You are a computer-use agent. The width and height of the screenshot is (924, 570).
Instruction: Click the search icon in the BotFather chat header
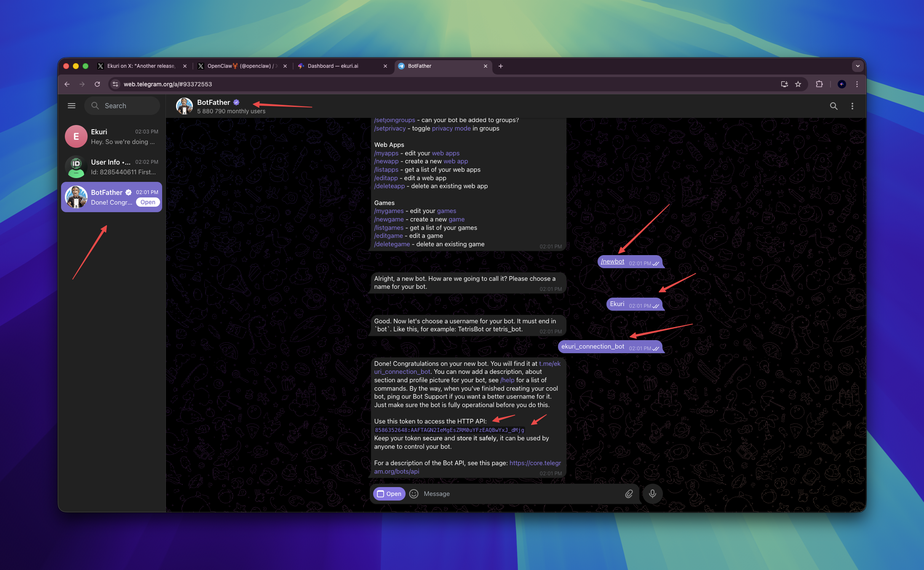(833, 106)
